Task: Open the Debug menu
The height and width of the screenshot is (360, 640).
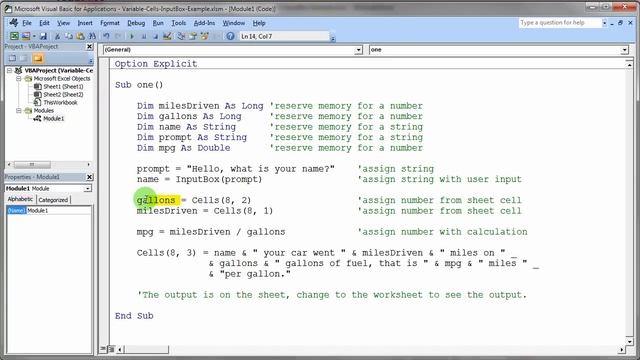Action: click(x=136, y=23)
